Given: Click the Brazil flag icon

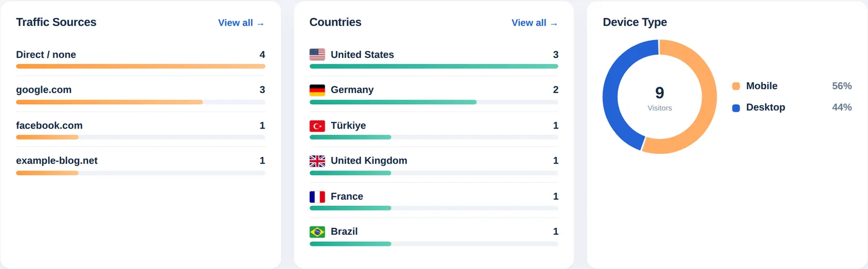Looking at the screenshot, I should point(317,232).
